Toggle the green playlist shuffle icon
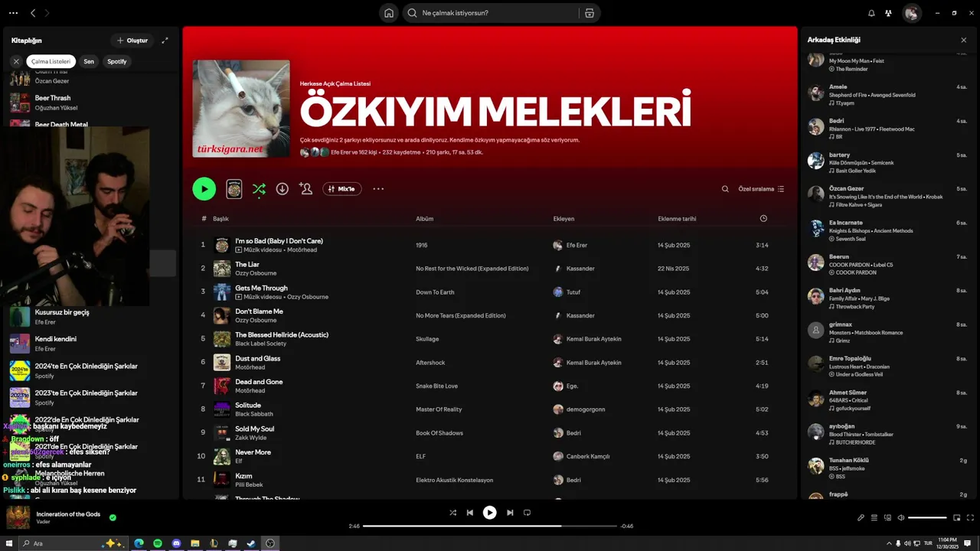This screenshot has width=980, height=551. click(259, 189)
